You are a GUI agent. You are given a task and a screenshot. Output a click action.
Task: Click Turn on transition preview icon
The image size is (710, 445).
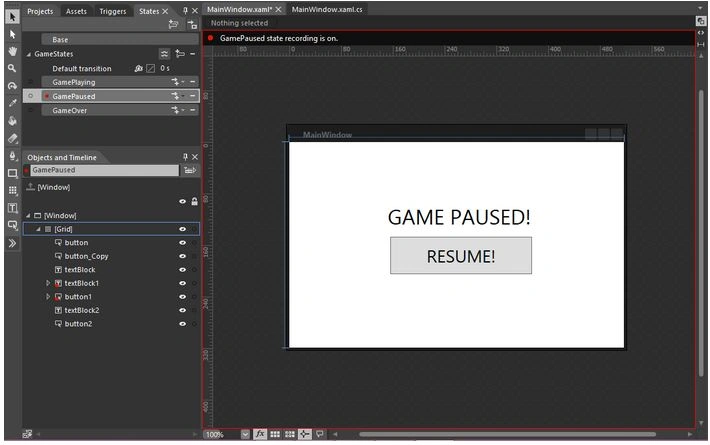(192, 24)
